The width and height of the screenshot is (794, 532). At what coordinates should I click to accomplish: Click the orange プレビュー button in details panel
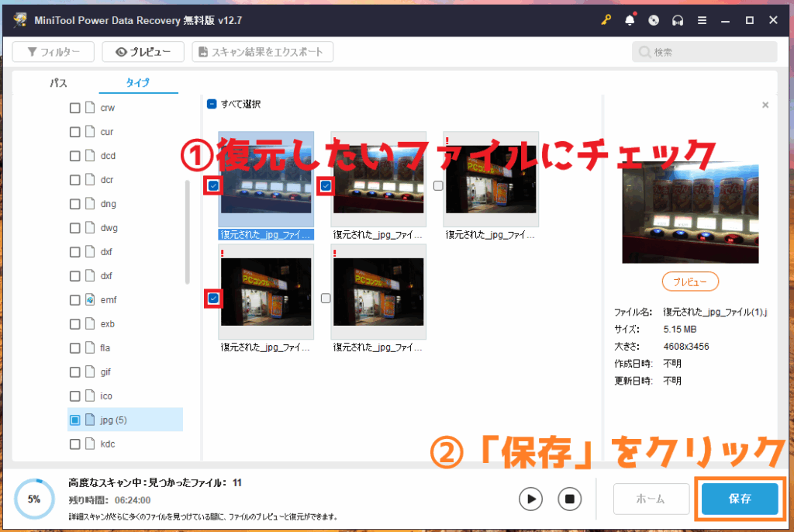point(690,282)
